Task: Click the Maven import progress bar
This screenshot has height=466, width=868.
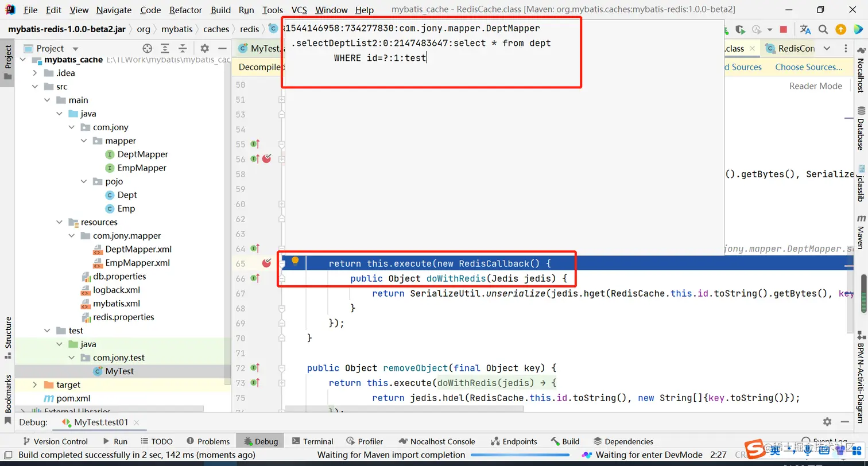Action: pos(520,455)
